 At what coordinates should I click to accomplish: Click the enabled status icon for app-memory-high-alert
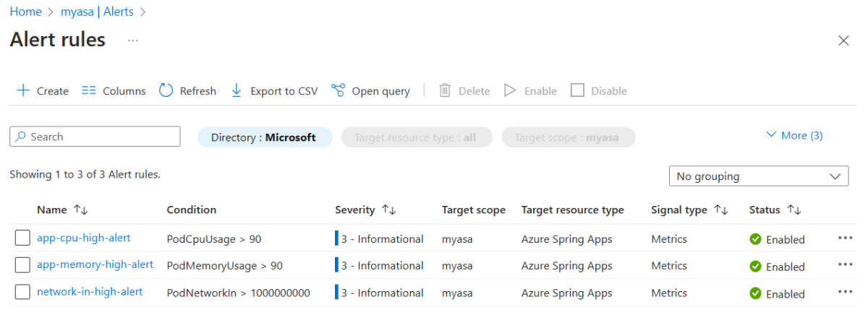tap(756, 267)
